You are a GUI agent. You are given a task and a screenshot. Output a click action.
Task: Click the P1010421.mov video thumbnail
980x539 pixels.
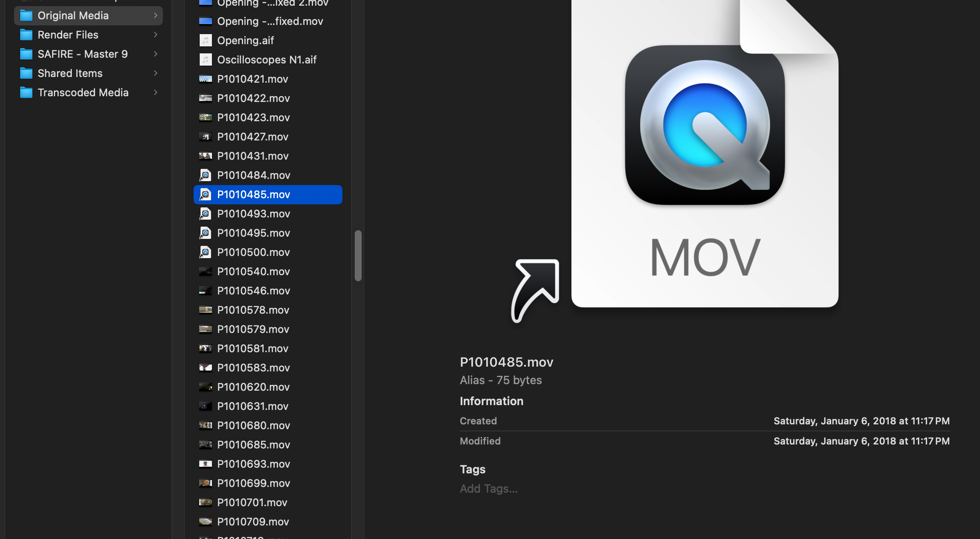(x=205, y=79)
